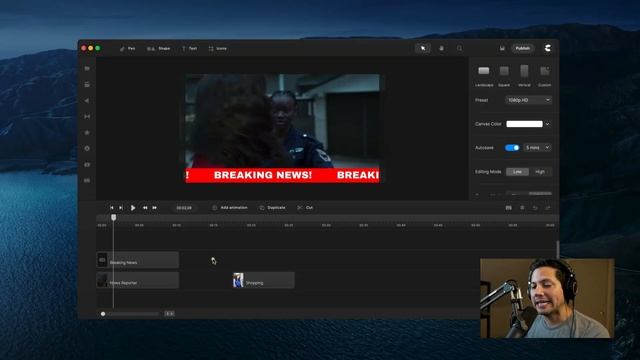This screenshot has height=360, width=640.
Task: Click the fast-forward button
Action: (155, 208)
